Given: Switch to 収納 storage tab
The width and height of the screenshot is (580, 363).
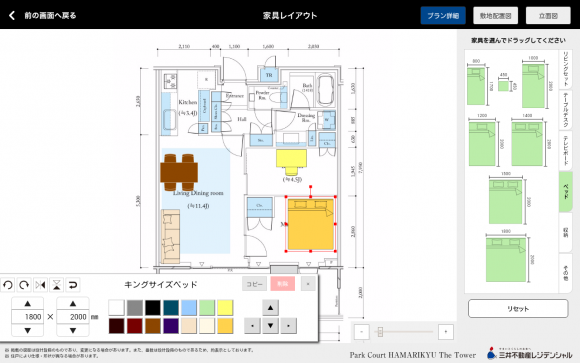Looking at the screenshot, I should (566, 233).
